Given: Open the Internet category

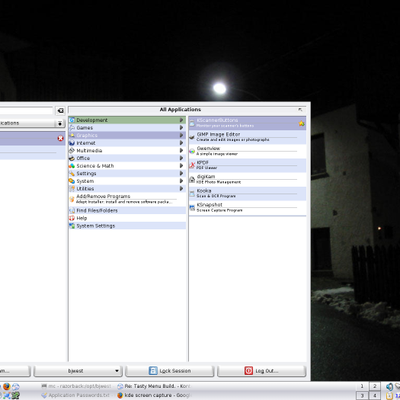Looking at the screenshot, I should [127, 143].
